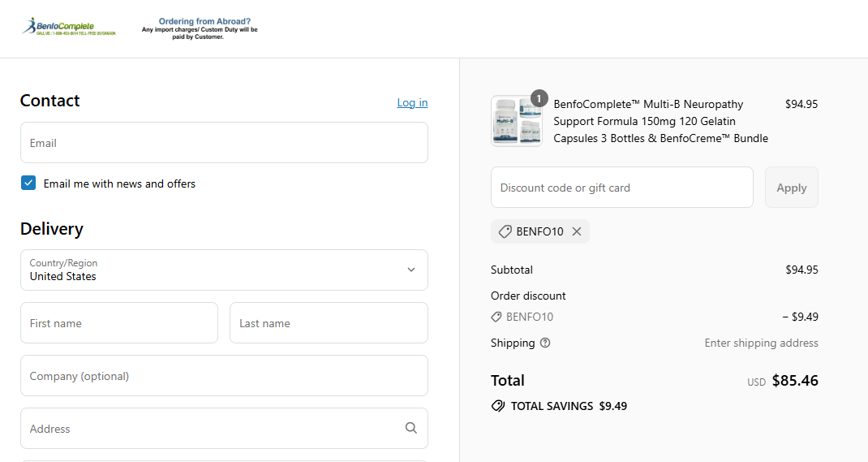This screenshot has height=462, width=868.
Task: Click the Enter shipping address text
Action: point(761,343)
